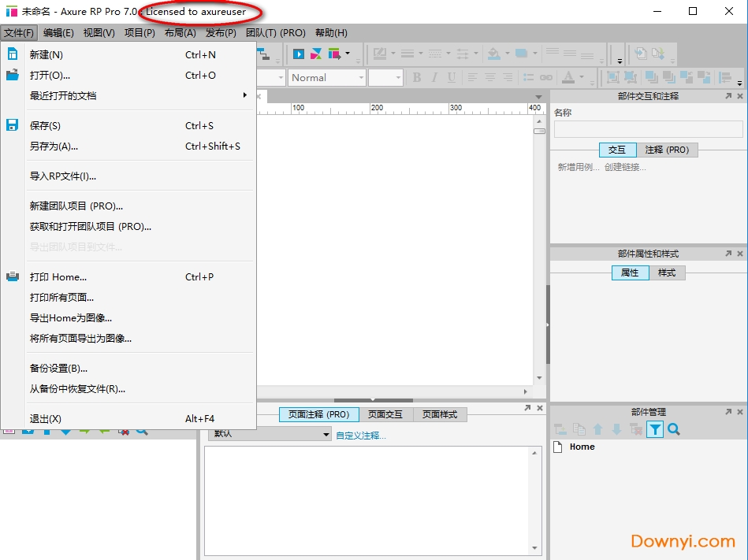
Task: Toggle the filter funnel in 部件管理 panel
Action: coord(655,429)
